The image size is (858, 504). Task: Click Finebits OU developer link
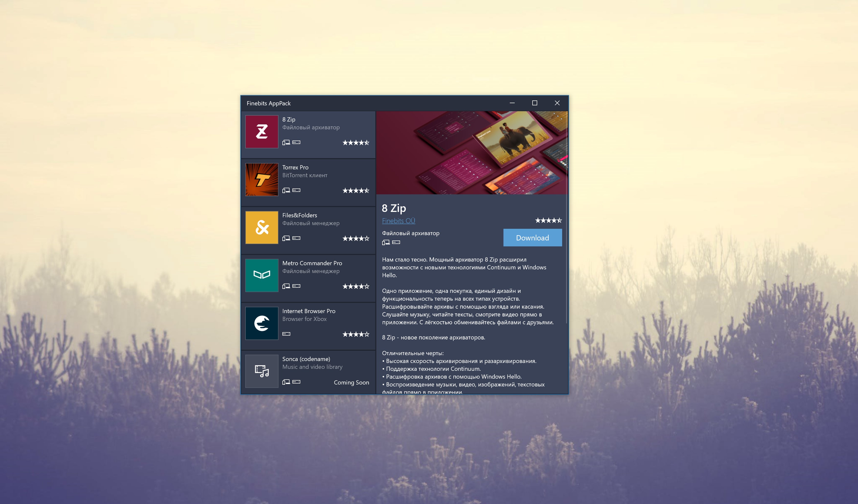(398, 221)
